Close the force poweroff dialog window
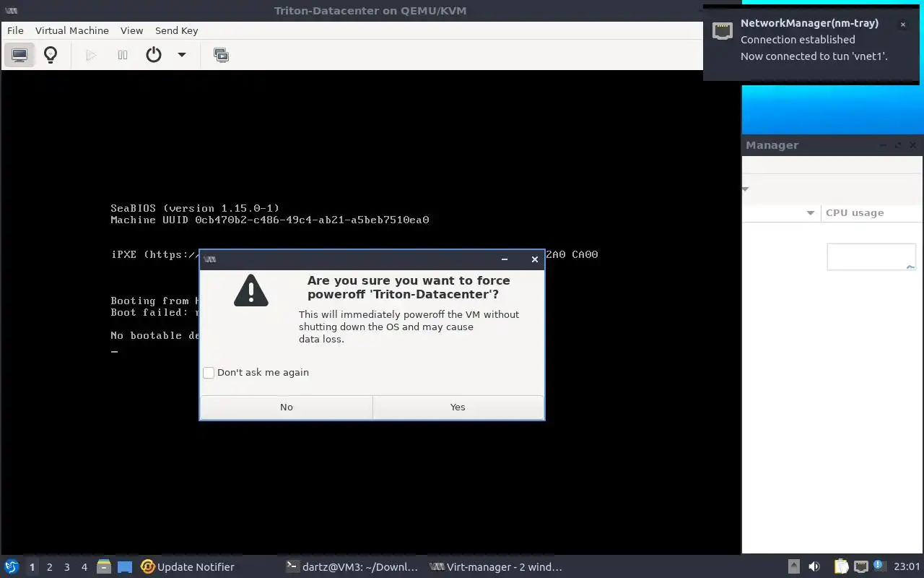The height and width of the screenshot is (578, 924). click(x=535, y=259)
